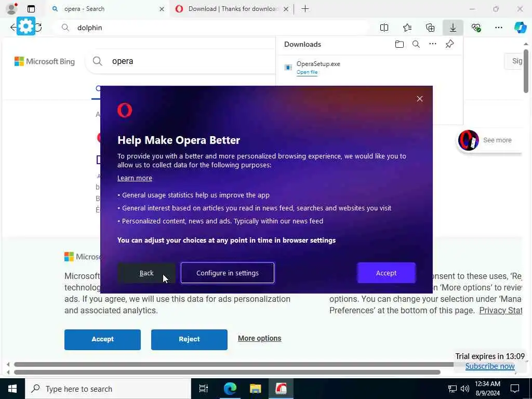Viewport: 532px width, 399px height.
Task: Open the Copilot sidebar icon
Action: point(520,28)
